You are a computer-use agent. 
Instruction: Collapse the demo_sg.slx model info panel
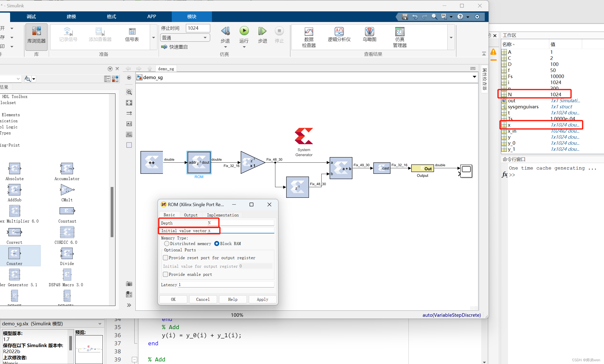(x=100, y=323)
